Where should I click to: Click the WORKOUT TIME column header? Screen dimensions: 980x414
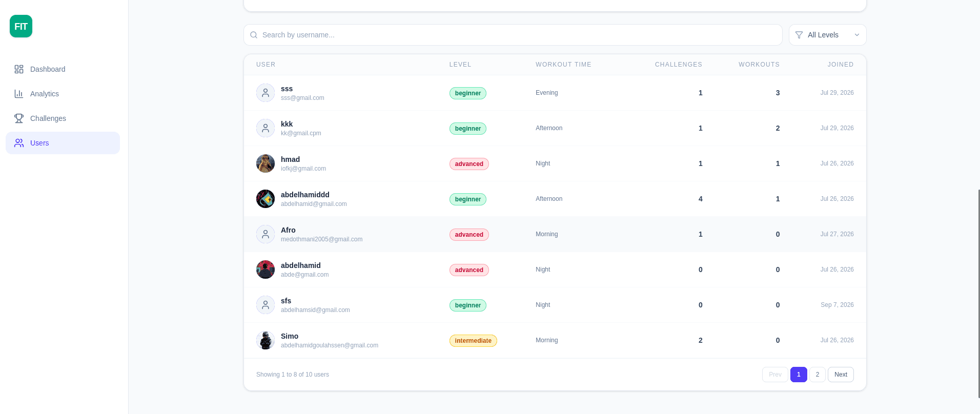(x=563, y=65)
